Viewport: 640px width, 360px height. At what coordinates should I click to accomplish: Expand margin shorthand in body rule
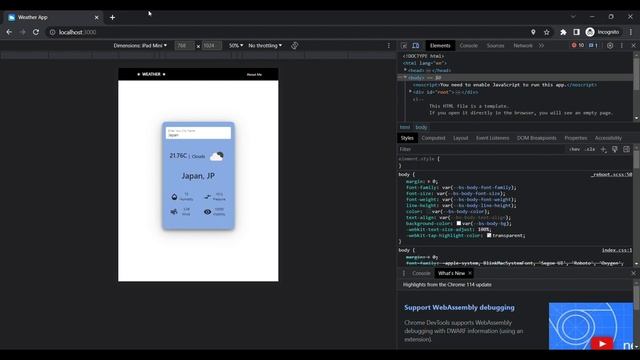pyautogui.click(x=429, y=181)
